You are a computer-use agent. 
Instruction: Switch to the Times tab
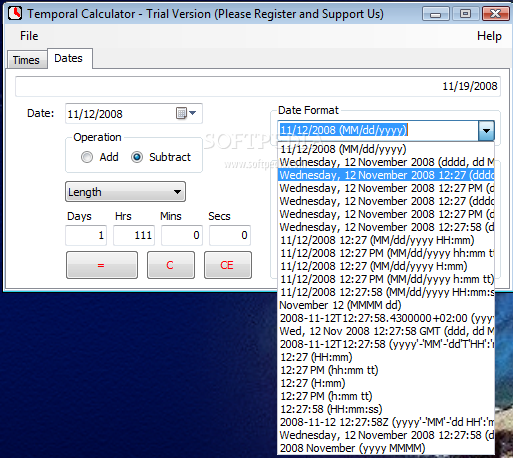(26, 60)
